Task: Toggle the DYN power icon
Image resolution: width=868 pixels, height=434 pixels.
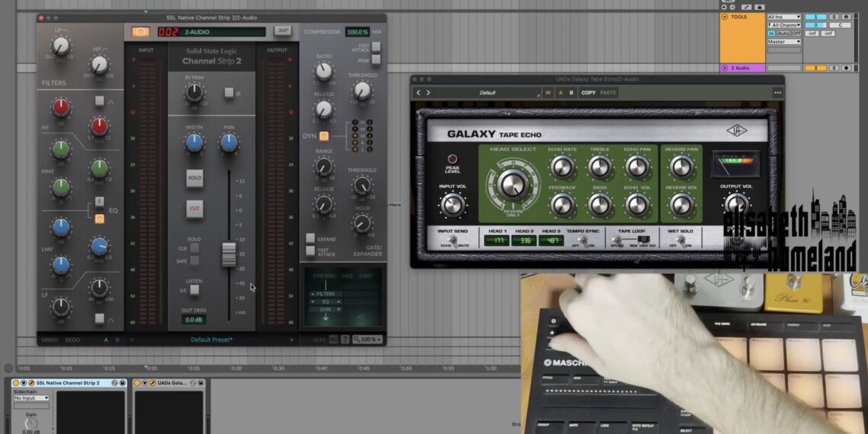Action: [x=324, y=136]
